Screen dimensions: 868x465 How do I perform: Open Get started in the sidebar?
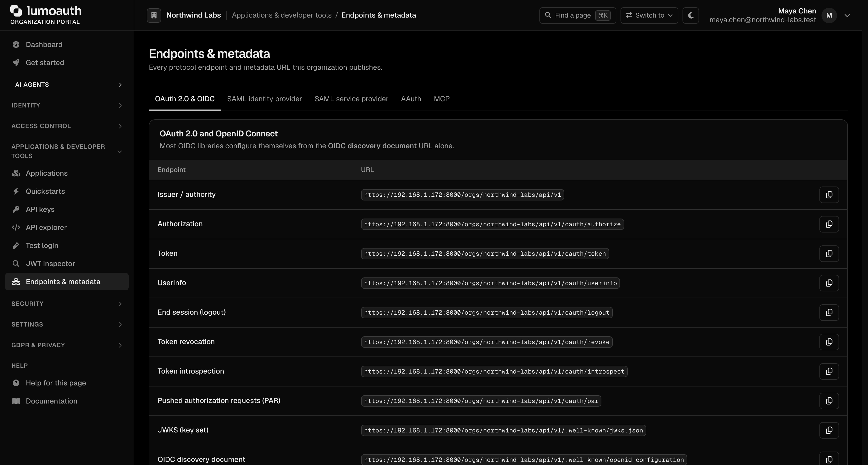[67, 63]
